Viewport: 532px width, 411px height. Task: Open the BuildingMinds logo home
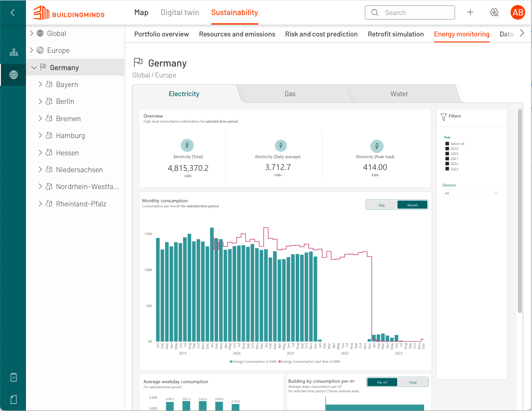click(x=69, y=13)
